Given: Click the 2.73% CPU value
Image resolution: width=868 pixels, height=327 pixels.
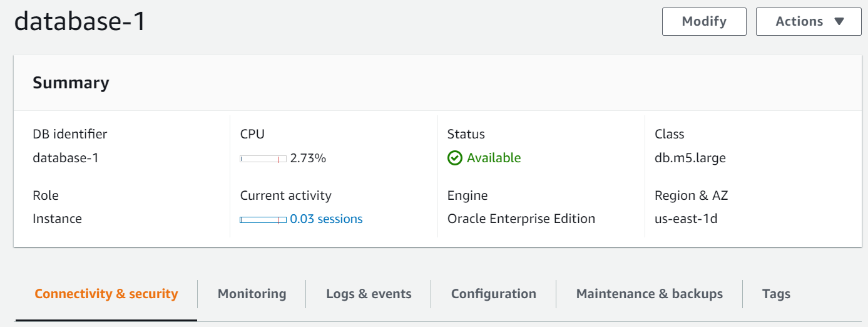Looking at the screenshot, I should (308, 158).
